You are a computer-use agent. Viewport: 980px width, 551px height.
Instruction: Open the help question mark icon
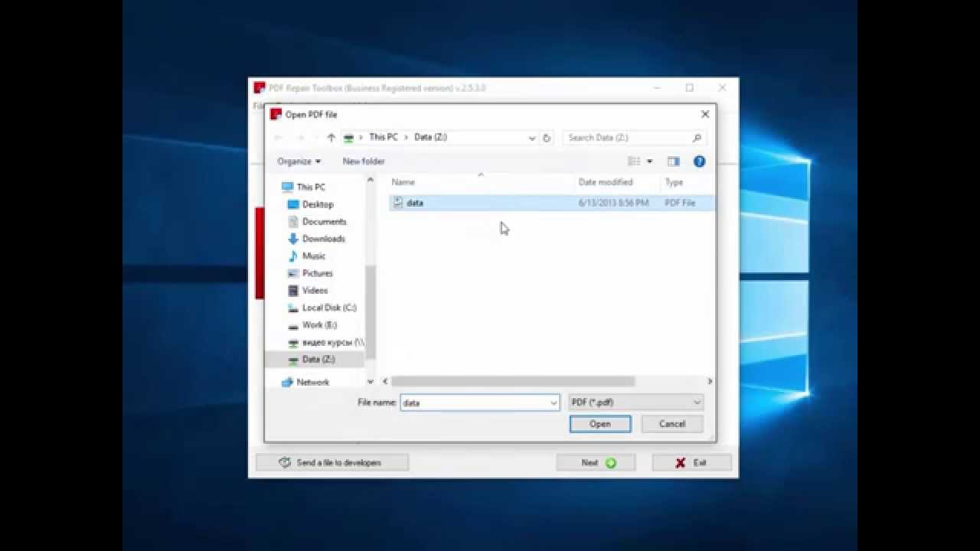[x=699, y=161]
